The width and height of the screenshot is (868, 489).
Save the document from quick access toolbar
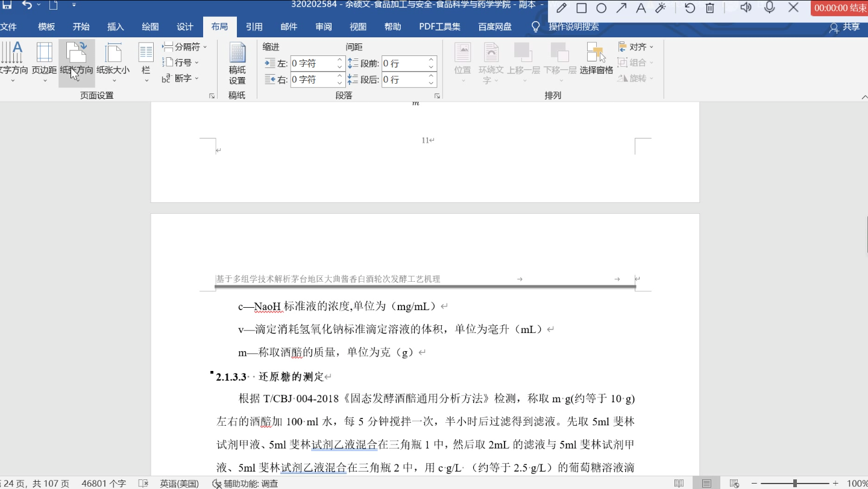click(x=7, y=5)
